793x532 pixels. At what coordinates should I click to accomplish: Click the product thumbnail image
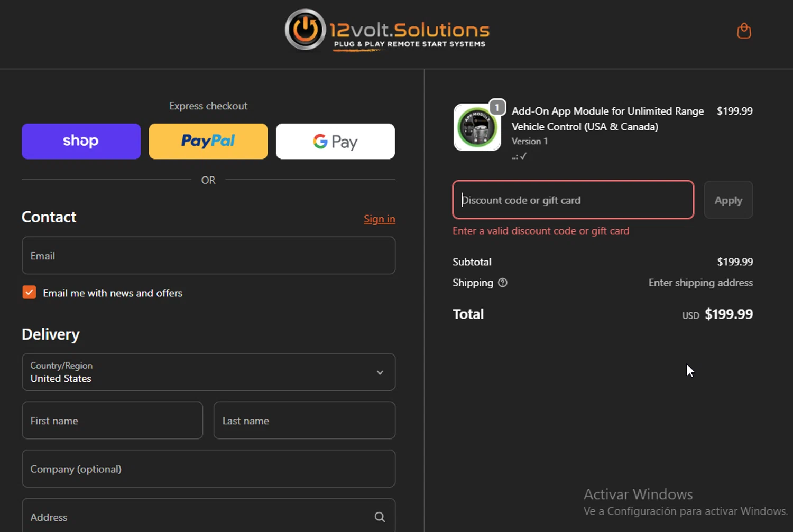(x=477, y=127)
